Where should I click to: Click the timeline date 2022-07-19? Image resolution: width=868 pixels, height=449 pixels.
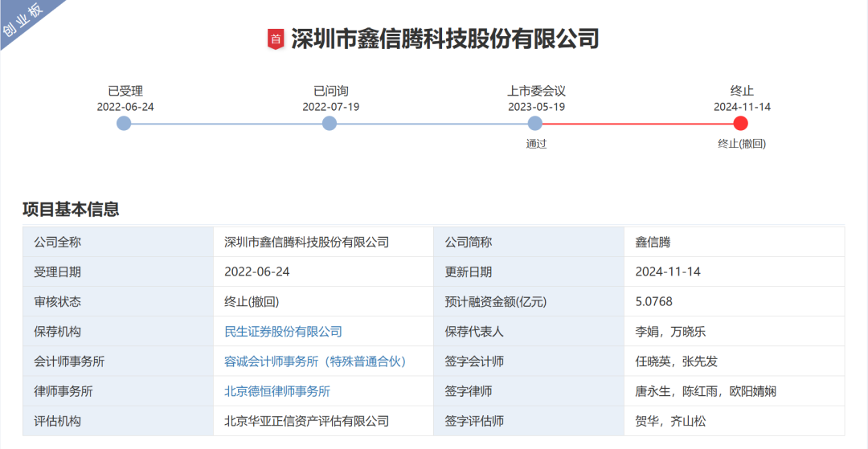tap(330, 107)
